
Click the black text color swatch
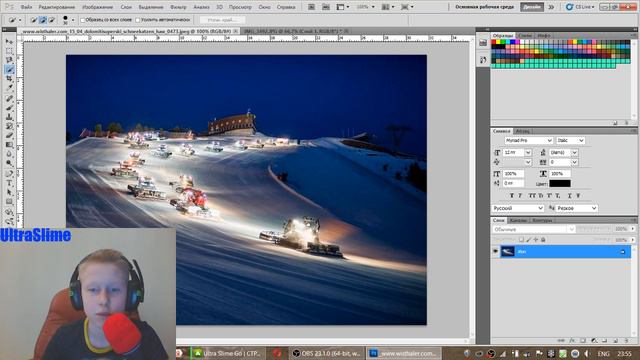click(560, 184)
